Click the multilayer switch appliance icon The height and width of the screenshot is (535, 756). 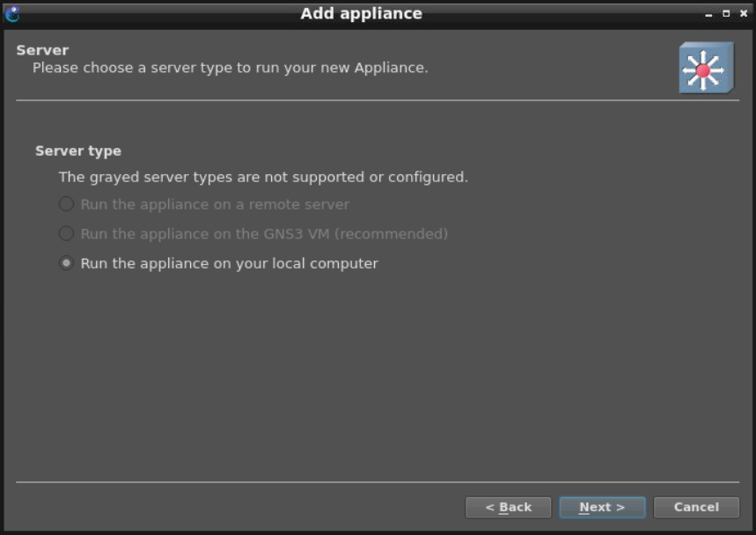click(x=705, y=69)
